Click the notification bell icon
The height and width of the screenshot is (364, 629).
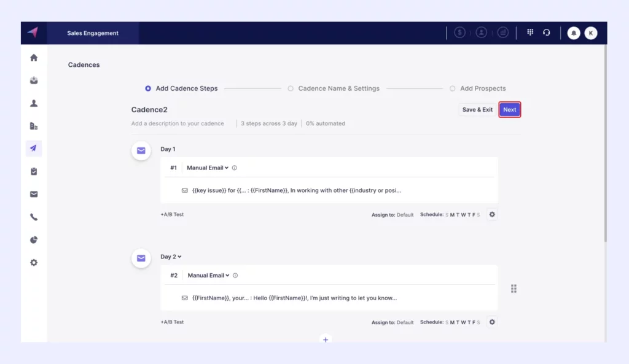[573, 33]
